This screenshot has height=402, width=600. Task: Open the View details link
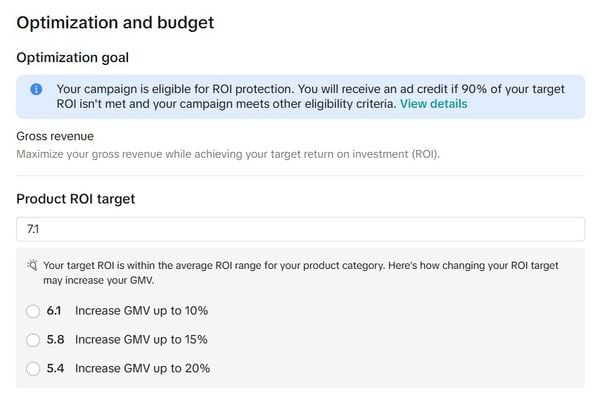(433, 104)
